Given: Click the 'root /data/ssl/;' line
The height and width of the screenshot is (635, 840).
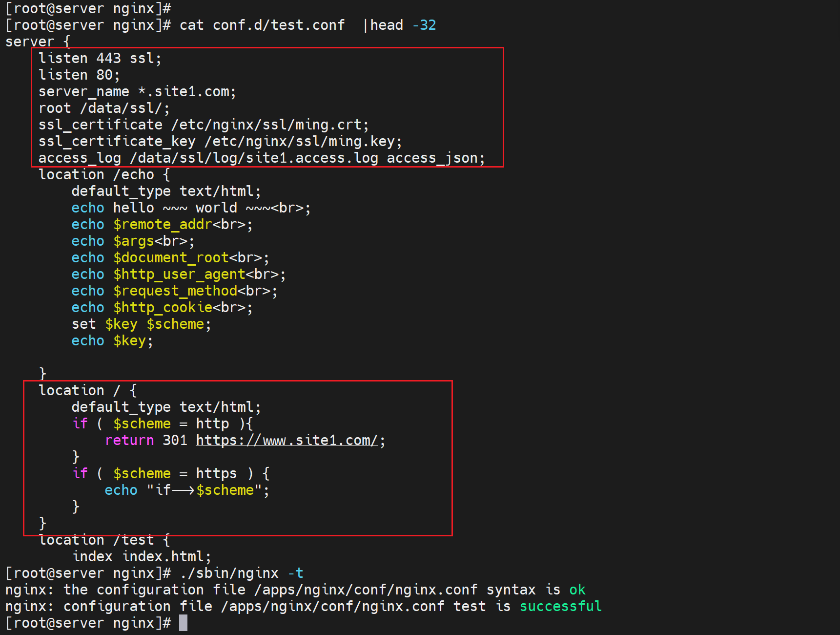Looking at the screenshot, I should click(103, 108).
